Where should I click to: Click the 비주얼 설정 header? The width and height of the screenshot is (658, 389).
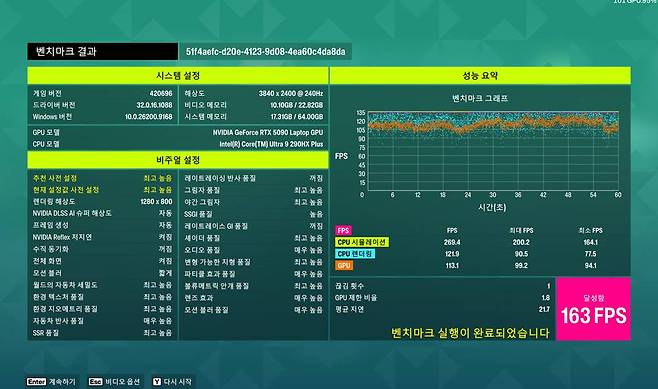click(x=178, y=160)
